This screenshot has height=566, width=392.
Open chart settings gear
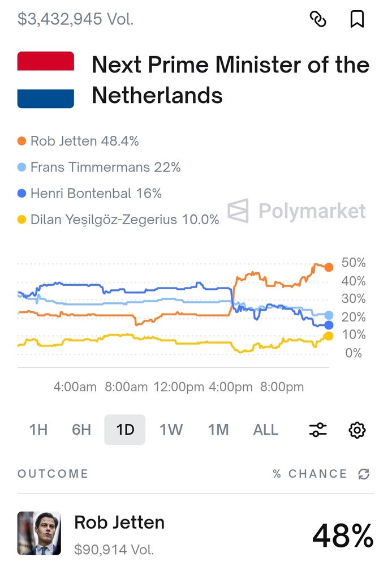pyautogui.click(x=356, y=430)
